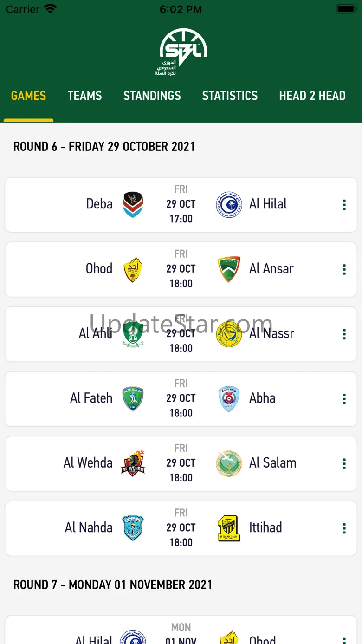Image resolution: width=362 pixels, height=644 pixels.
Task: Open options menu for Deba vs Al Hilal
Action: point(344,205)
